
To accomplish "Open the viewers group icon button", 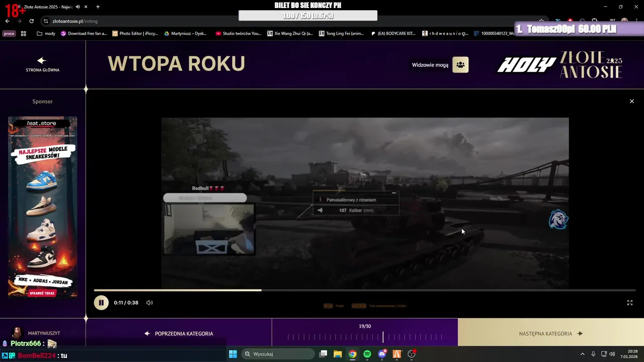I will pos(460,64).
